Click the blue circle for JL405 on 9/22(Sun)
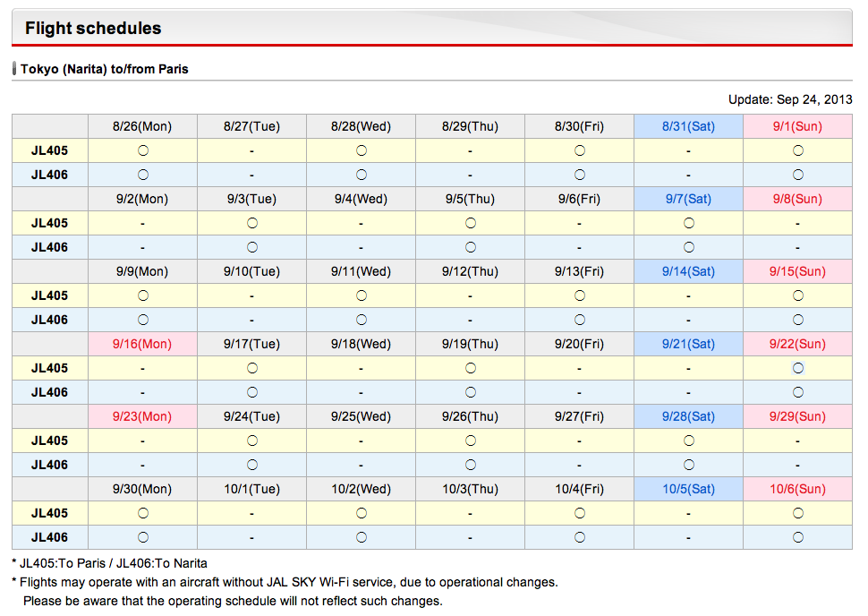 [798, 368]
